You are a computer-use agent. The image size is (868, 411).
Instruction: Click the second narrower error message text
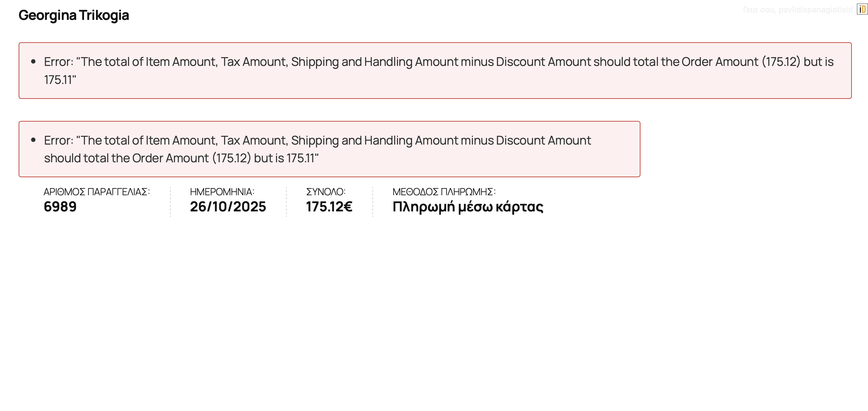[317, 141]
